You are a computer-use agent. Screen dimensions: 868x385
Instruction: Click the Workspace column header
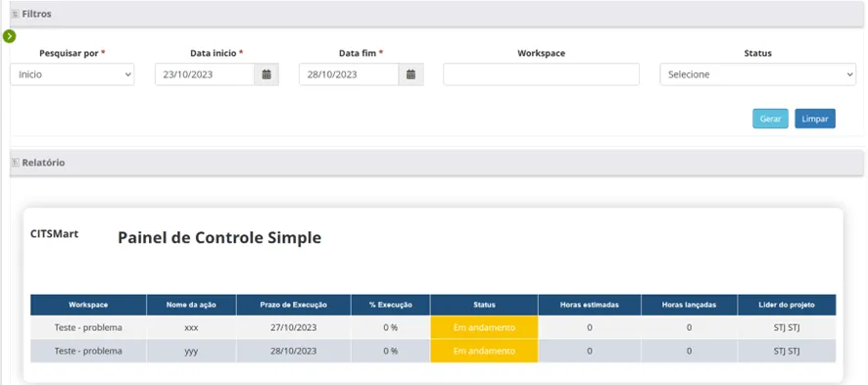88,305
